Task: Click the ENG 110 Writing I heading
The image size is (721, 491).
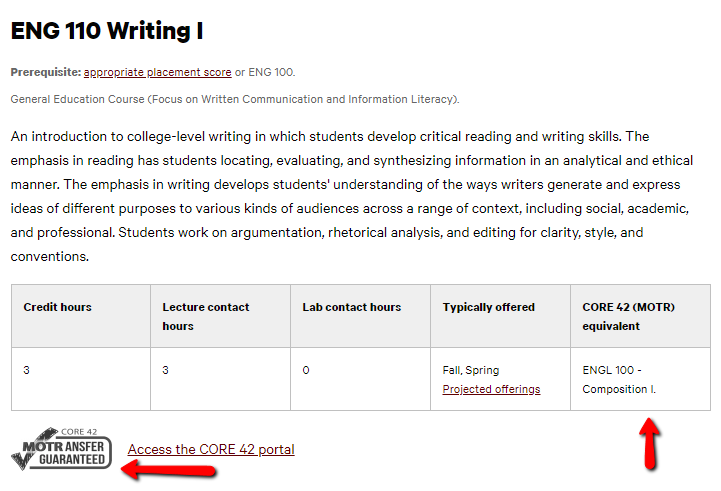Action: (x=107, y=31)
